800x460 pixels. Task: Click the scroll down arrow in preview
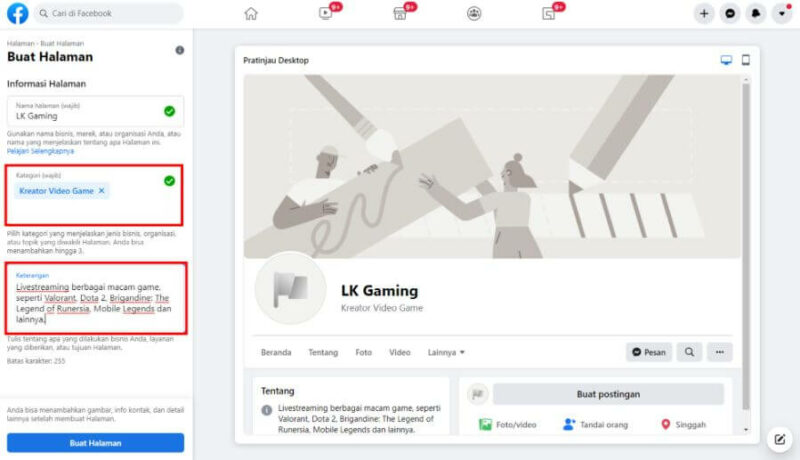click(746, 429)
